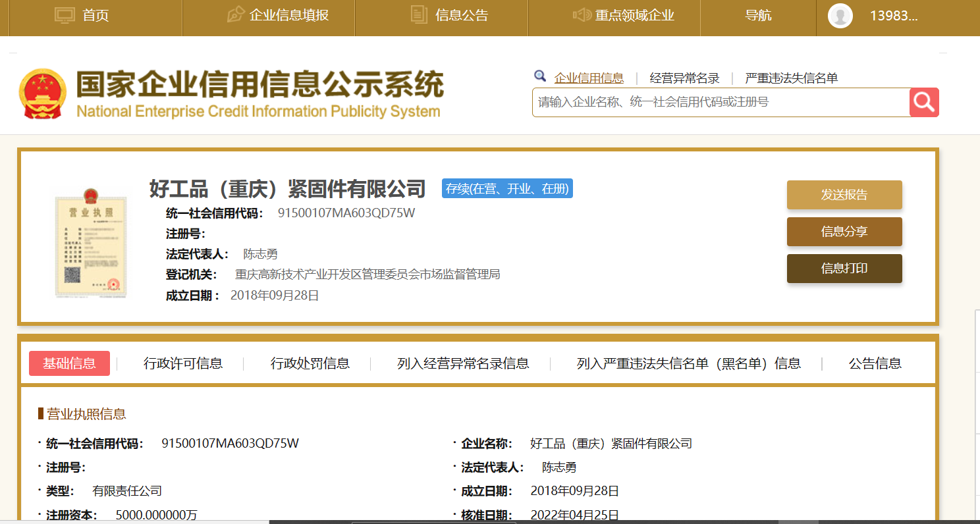Click the 类型 value 有限责任公司
Viewport: 980px width, 524px height.
(127, 491)
